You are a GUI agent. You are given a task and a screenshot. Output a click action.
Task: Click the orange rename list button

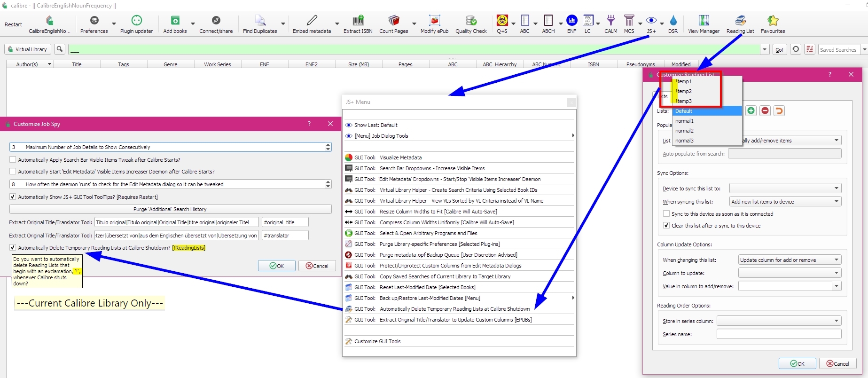click(x=779, y=110)
